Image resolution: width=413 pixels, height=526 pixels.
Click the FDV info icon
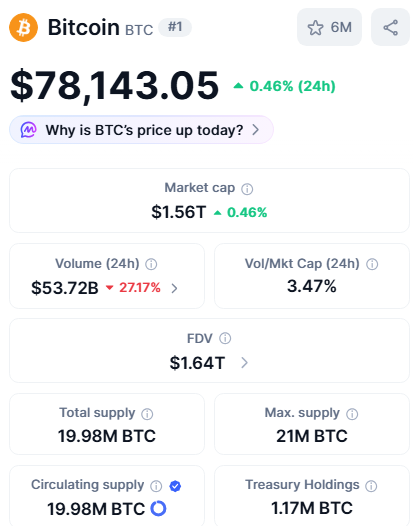pos(225,338)
